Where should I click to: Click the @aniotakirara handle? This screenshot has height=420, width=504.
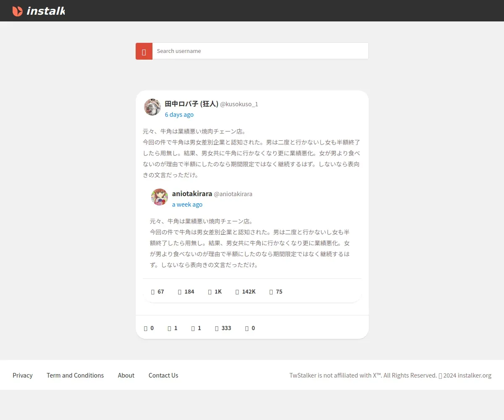click(233, 194)
